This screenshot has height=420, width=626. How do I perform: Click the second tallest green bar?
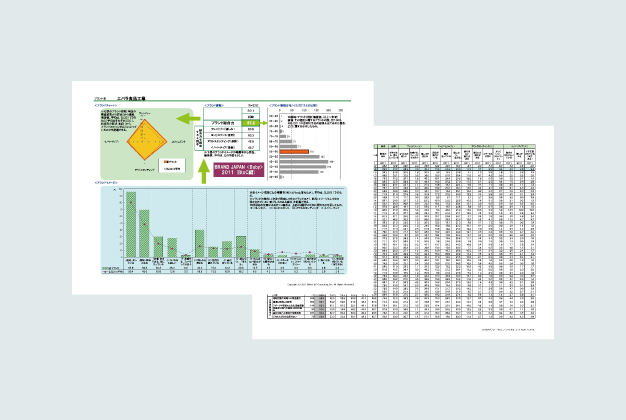143,237
